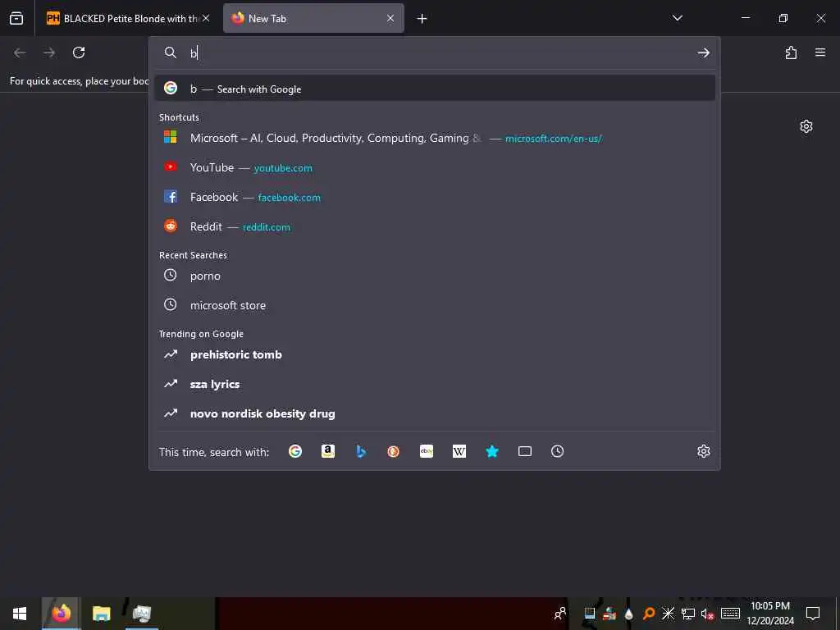Viewport: 840px width, 630px height.
Task: Open new tab page personalize gear
Action: click(806, 126)
